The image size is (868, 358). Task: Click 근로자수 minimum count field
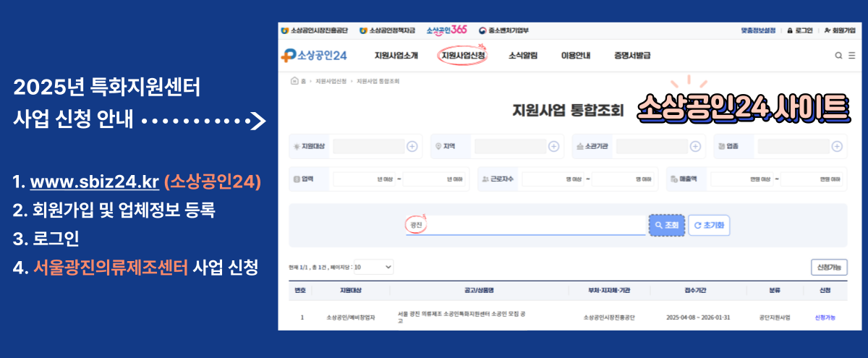click(x=553, y=179)
